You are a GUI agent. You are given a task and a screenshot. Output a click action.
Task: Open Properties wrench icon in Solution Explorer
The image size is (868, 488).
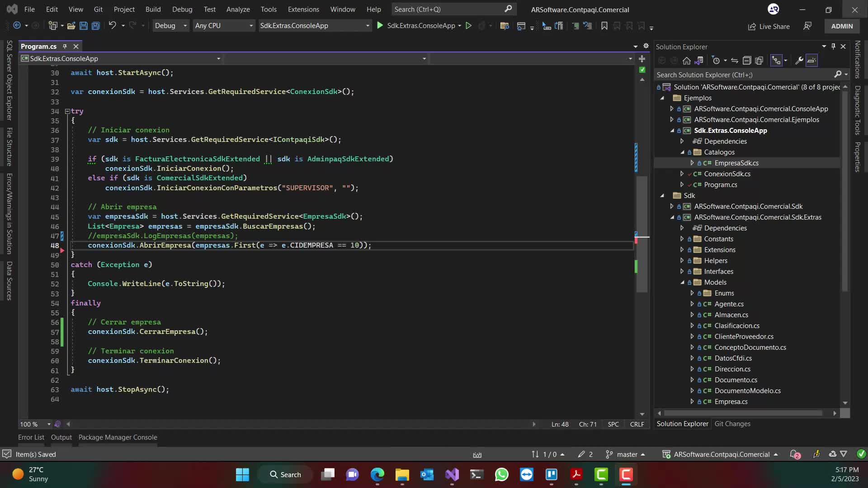pyautogui.click(x=799, y=61)
